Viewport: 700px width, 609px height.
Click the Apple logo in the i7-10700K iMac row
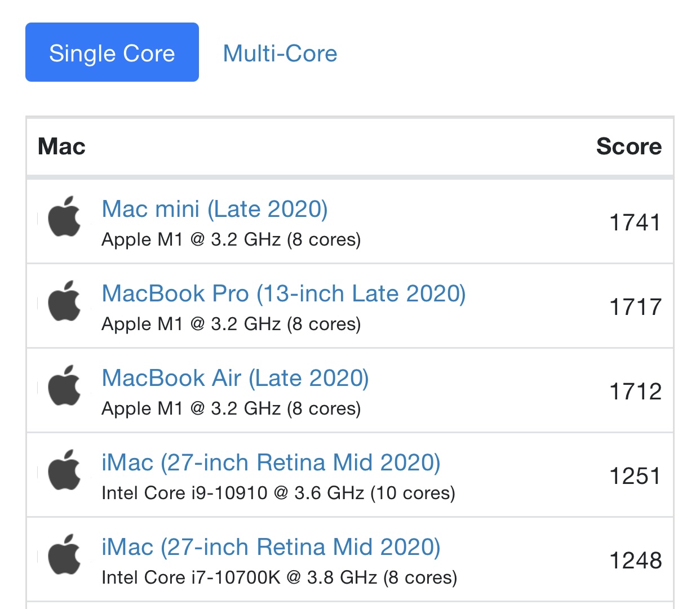coord(64,555)
